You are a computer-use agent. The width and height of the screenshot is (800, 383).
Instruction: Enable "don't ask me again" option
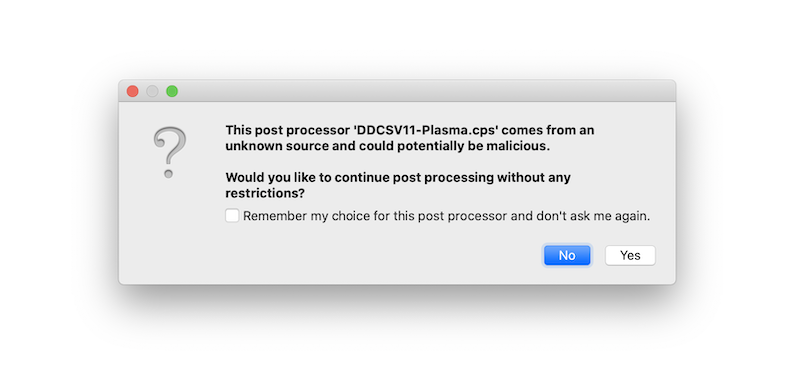click(x=232, y=215)
